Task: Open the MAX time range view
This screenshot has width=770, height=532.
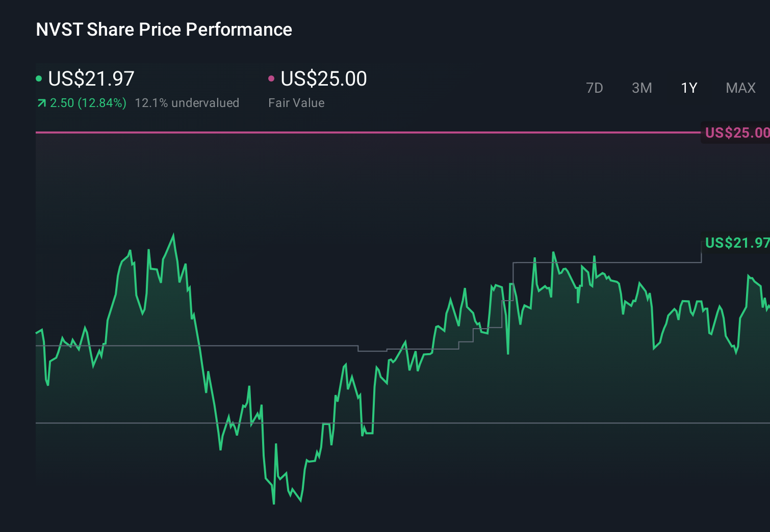Action: [x=740, y=88]
